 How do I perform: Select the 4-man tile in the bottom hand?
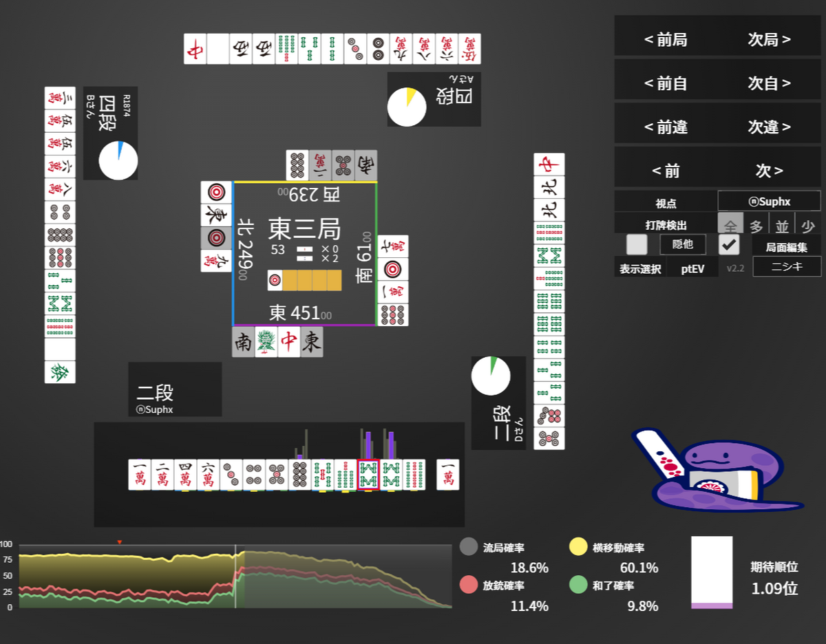pos(185,475)
